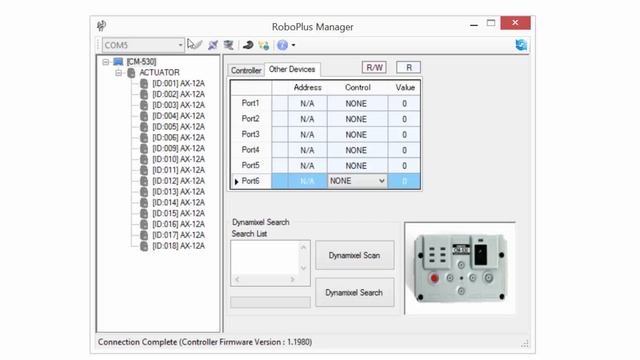Click the servo icon of [ID:003] AX-12A
The width and height of the screenshot is (640, 360).
tap(144, 105)
